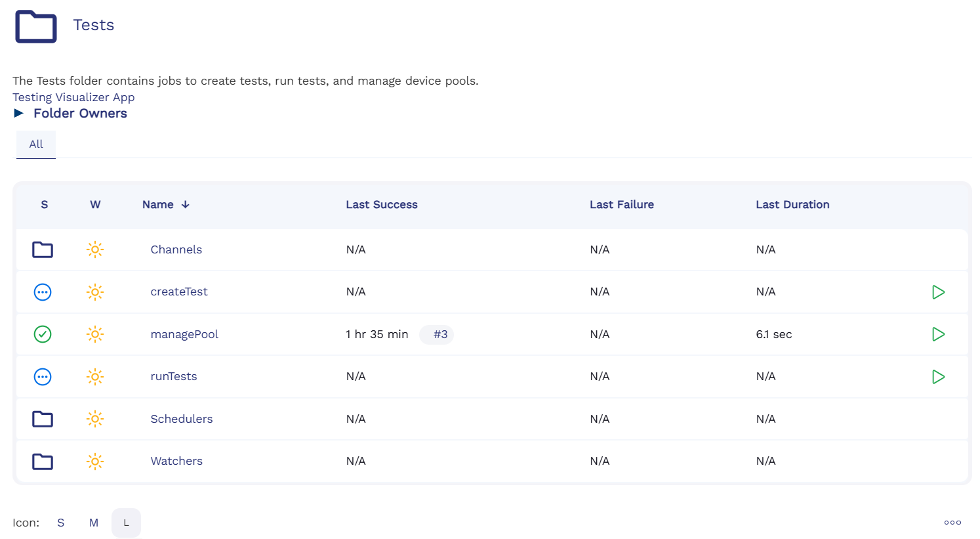Choose Large icon size
The height and width of the screenshot is (539, 980).
(127, 523)
